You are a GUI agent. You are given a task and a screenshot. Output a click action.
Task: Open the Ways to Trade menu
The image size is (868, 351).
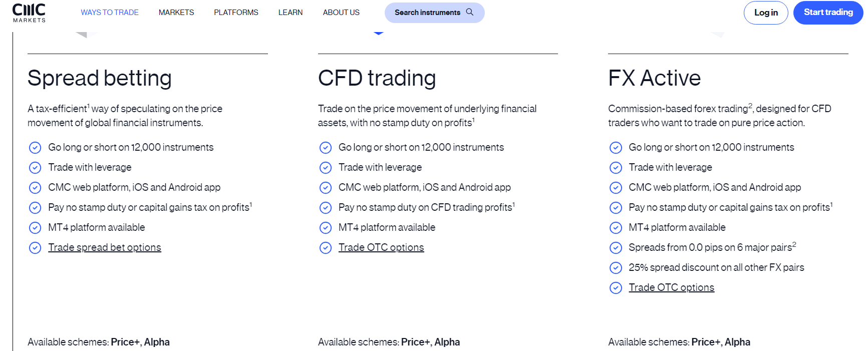(110, 13)
